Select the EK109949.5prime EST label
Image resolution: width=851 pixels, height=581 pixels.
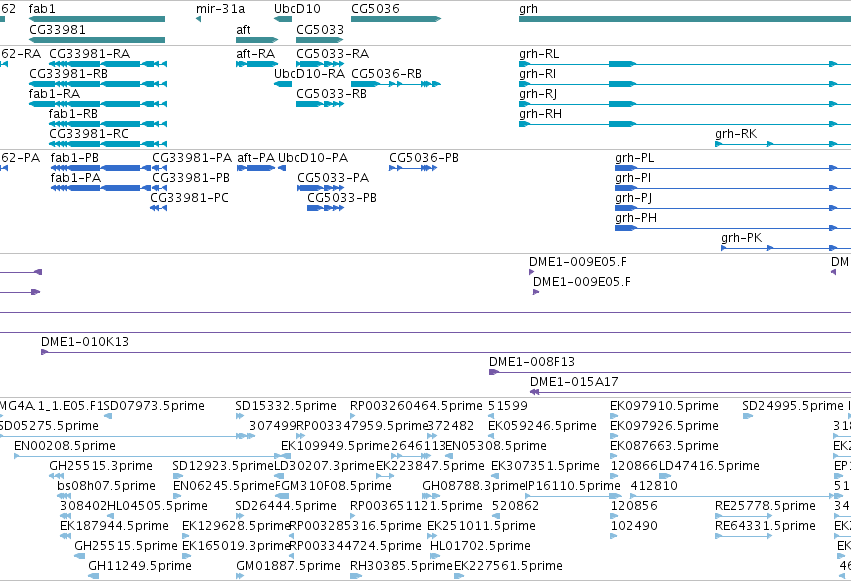335,446
